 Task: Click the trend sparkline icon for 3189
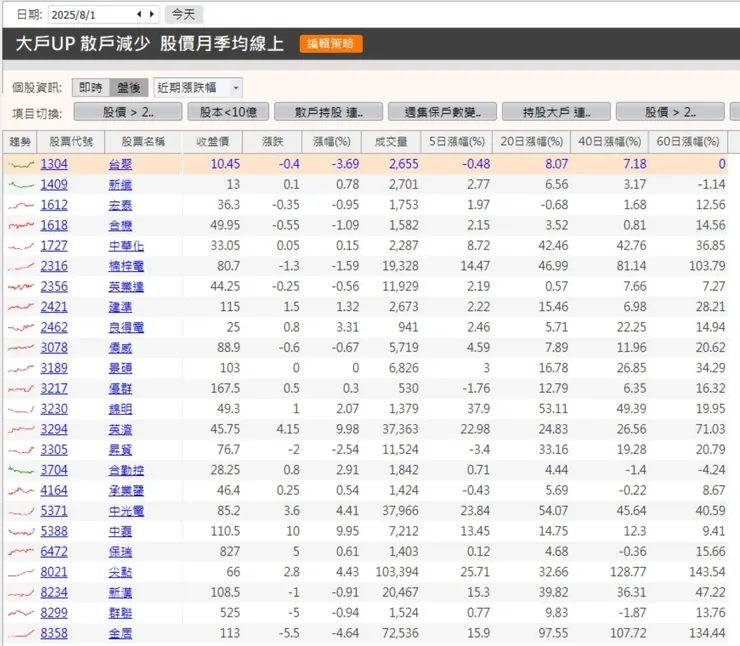point(21,368)
